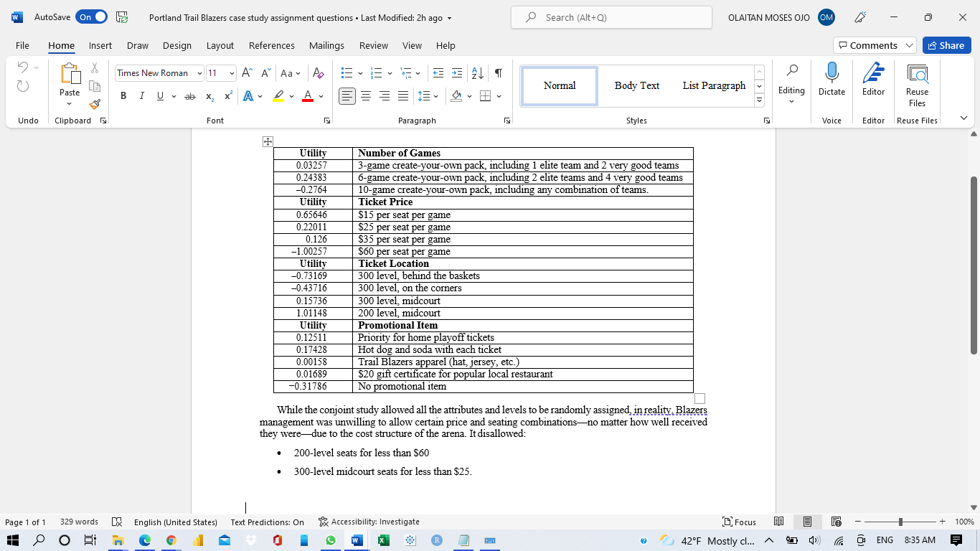Toggle the AutoSave switch
Viewport: 980px width, 551px height.
tap(91, 17)
